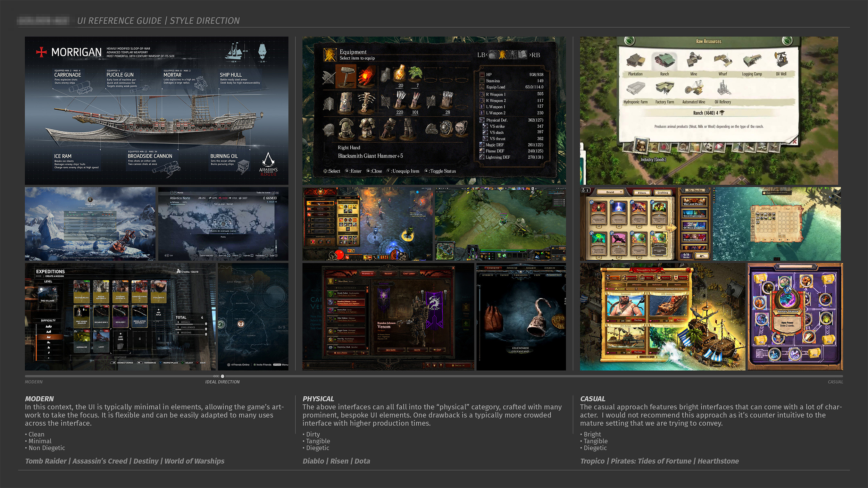
Task: Open the book tab in LB/RB bar
Action: 523,54
